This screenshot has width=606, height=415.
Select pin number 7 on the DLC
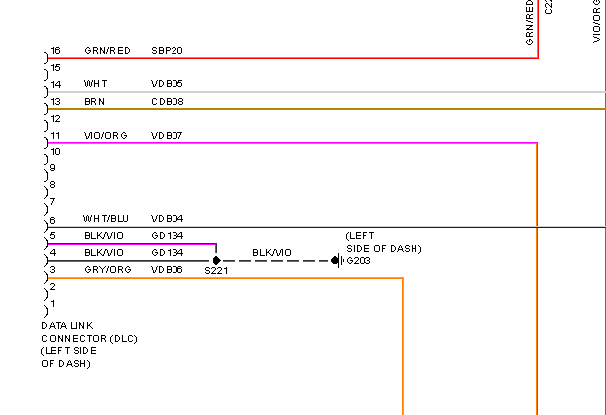pyautogui.click(x=53, y=202)
